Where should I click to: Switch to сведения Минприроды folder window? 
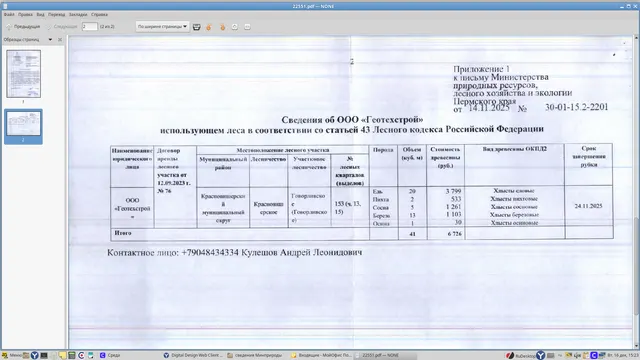tap(255, 356)
